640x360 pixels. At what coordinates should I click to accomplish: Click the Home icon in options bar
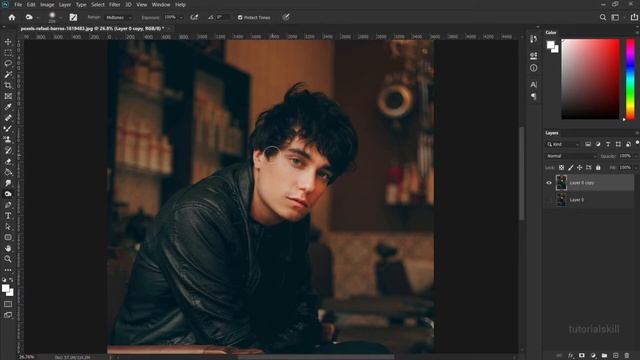12,18
